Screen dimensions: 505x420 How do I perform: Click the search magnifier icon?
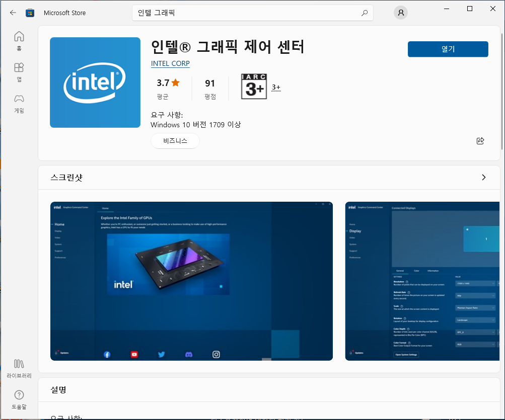364,13
